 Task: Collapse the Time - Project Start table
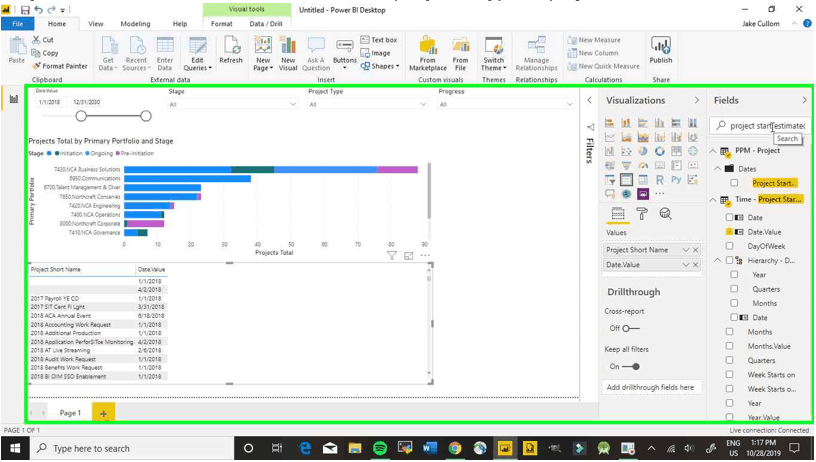click(x=713, y=200)
